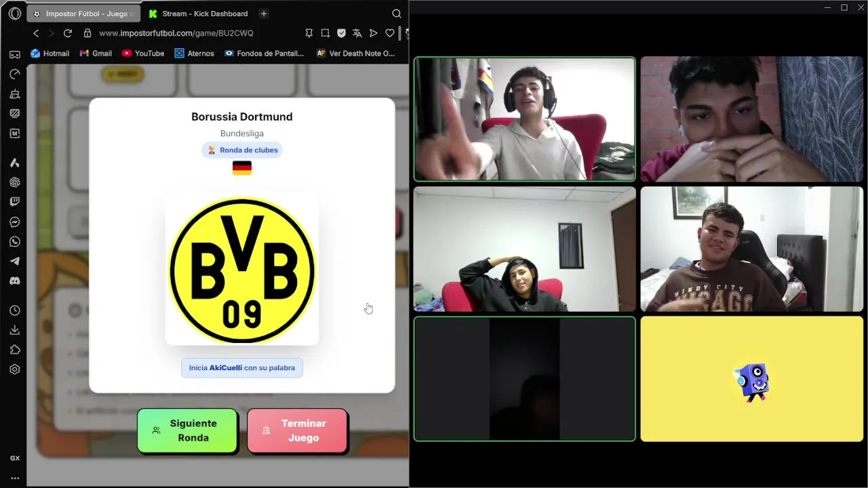
Task: Open the downloads sidebar icon
Action: pos(15,330)
